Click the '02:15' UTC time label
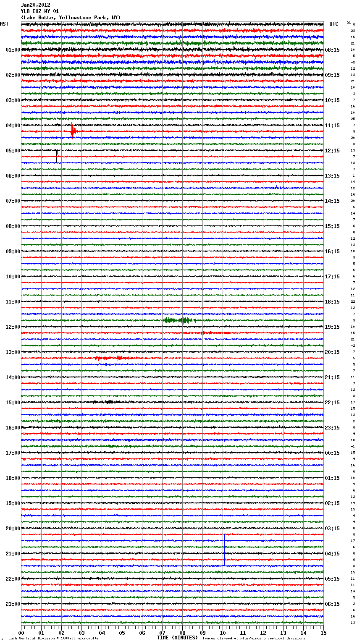This screenshot has width=357, height=644. click(332, 503)
